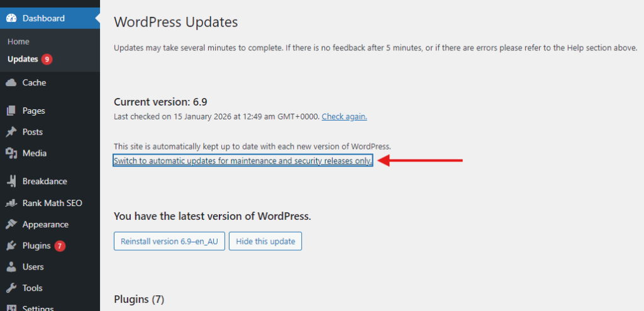
Task: Click the Pages icon in sidebar
Action: 11,111
